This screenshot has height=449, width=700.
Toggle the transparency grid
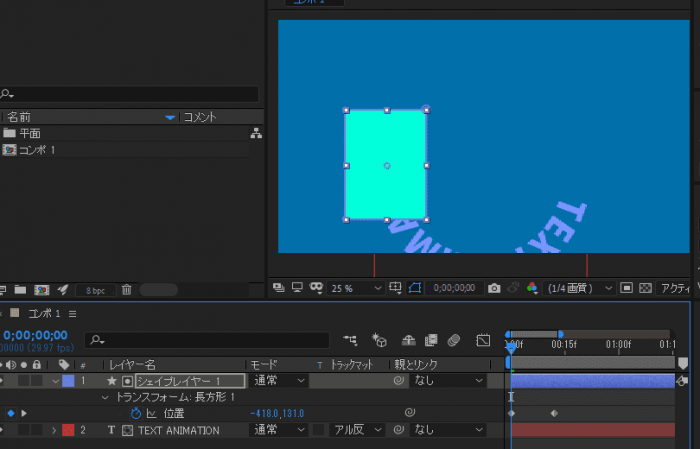(x=645, y=288)
